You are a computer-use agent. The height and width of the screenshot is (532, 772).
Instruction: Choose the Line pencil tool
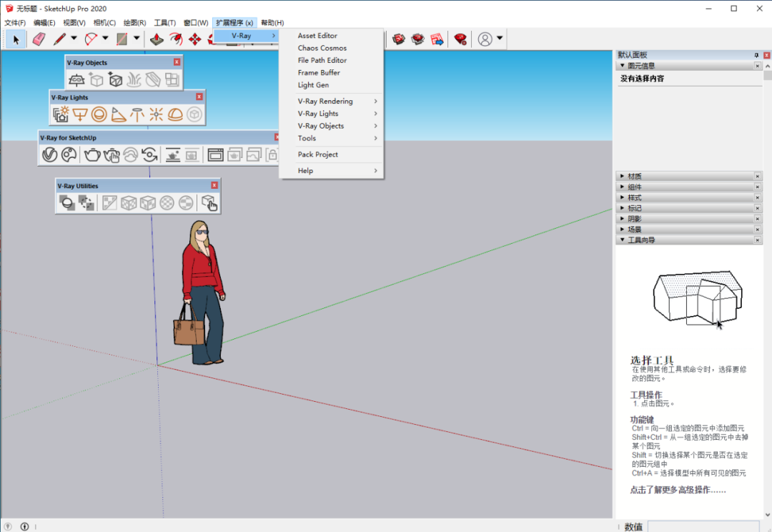(x=59, y=39)
